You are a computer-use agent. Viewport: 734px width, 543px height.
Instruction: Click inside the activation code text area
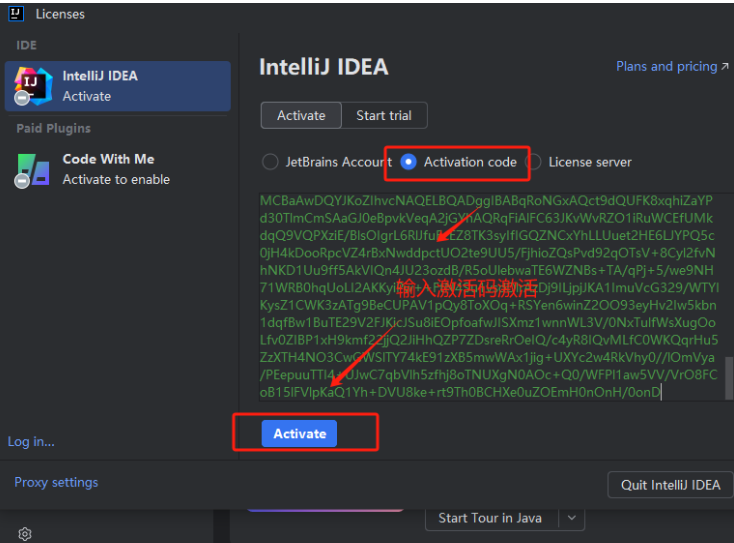click(x=492, y=296)
